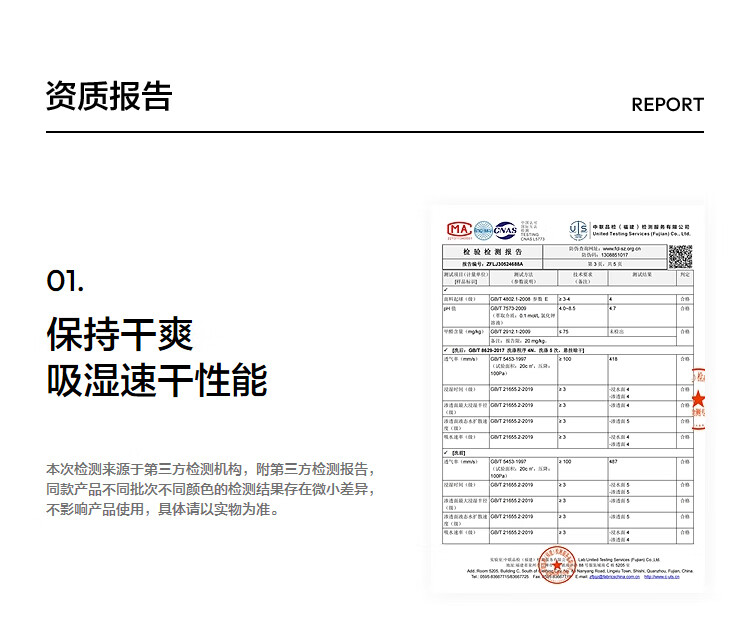Click the 吸湿速干性能 headline
The height and width of the screenshot is (628, 750).
coord(157,380)
